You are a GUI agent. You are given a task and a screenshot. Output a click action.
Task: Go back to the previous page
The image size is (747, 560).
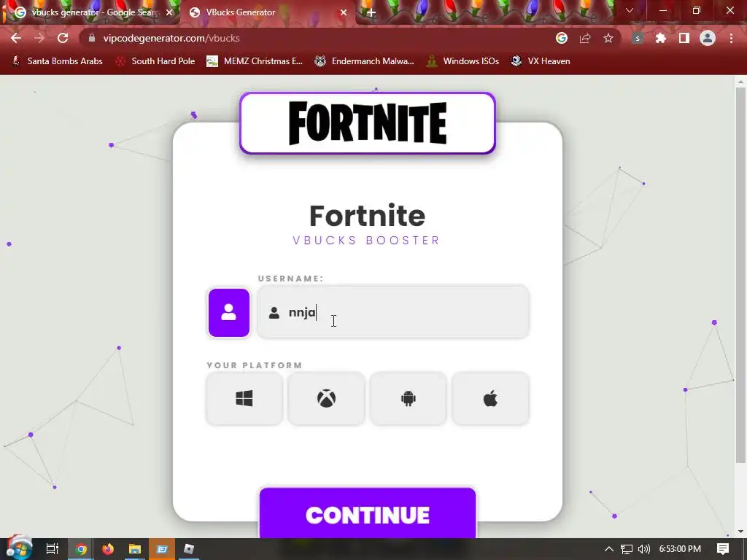tap(16, 38)
